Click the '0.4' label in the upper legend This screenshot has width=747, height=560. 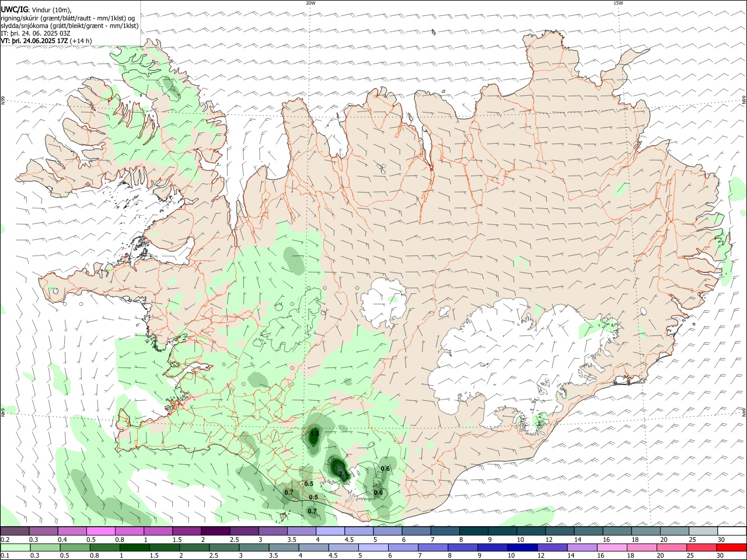tap(62, 540)
